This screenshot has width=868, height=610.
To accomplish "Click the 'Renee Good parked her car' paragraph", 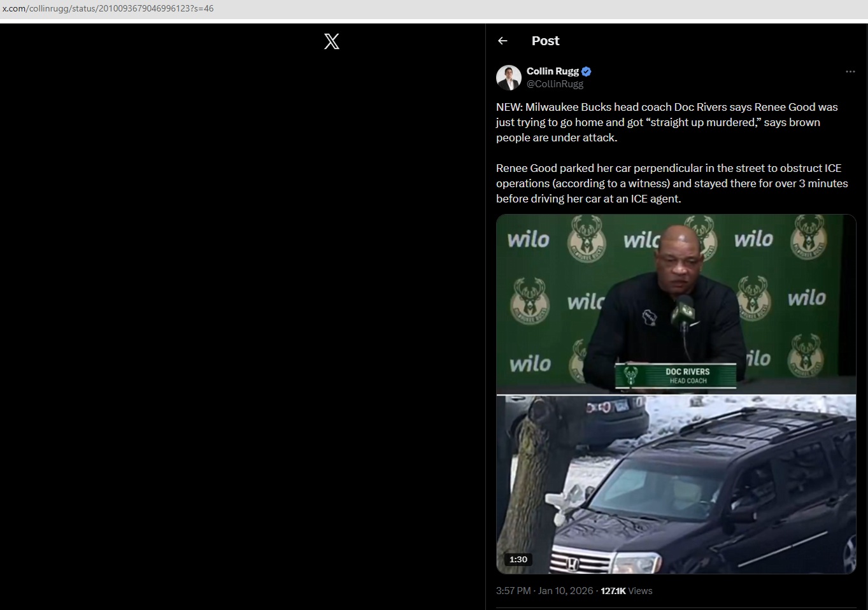I will [672, 183].
